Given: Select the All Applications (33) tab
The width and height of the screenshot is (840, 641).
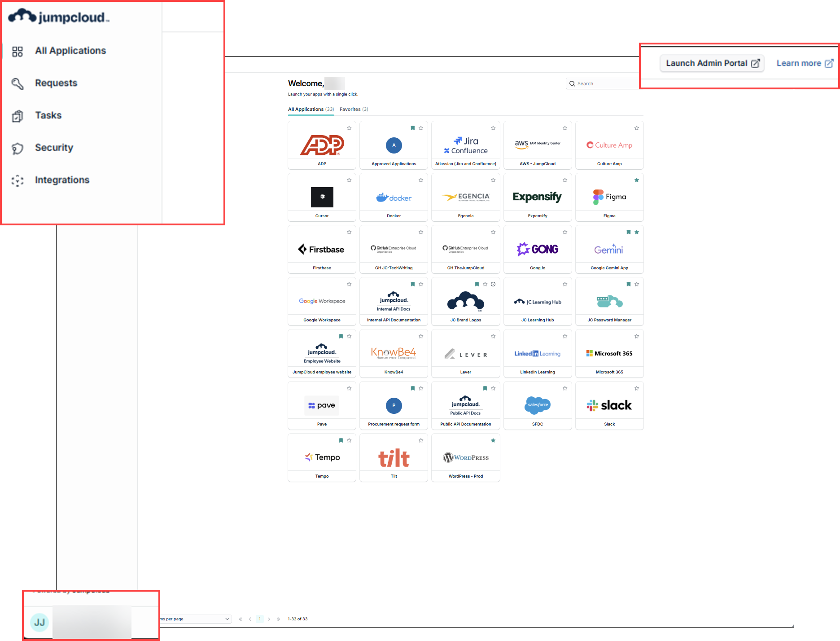Looking at the screenshot, I should 311,109.
